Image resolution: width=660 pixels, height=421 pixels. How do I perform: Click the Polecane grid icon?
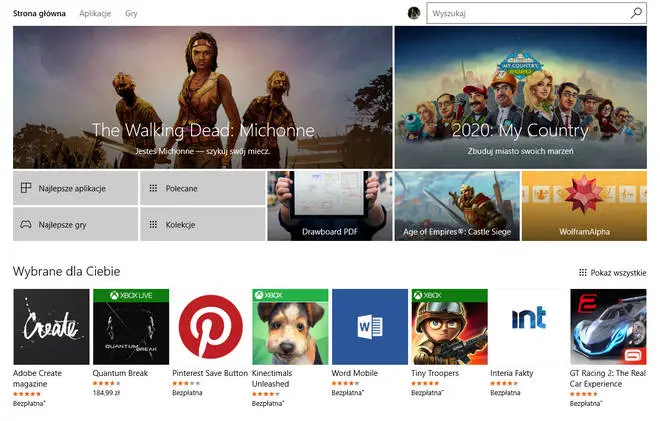[x=153, y=188]
